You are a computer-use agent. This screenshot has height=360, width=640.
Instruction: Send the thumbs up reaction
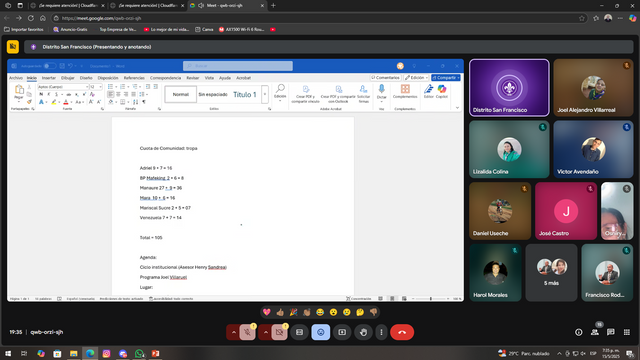[280, 312]
